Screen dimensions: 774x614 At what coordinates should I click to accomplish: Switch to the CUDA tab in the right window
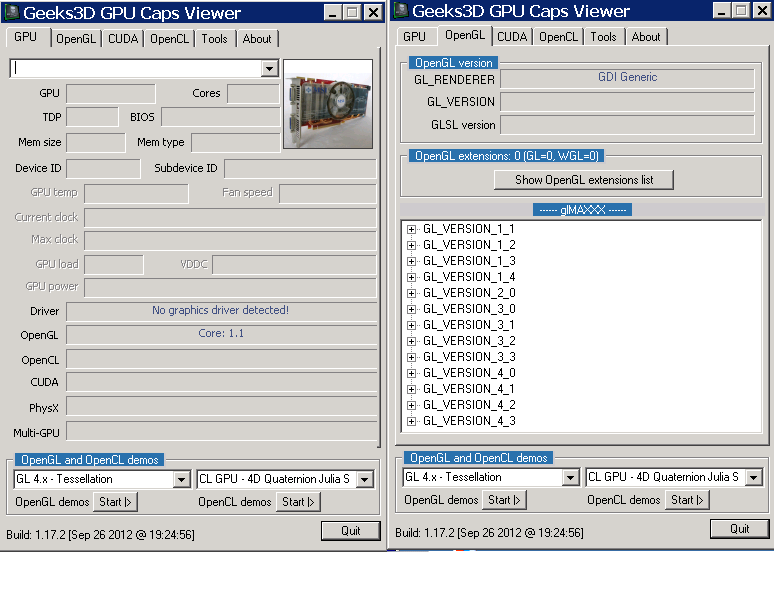[x=511, y=37]
